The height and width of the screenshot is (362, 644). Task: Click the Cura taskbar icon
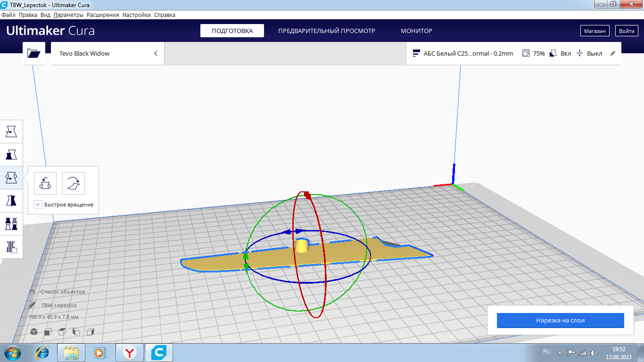[159, 353]
